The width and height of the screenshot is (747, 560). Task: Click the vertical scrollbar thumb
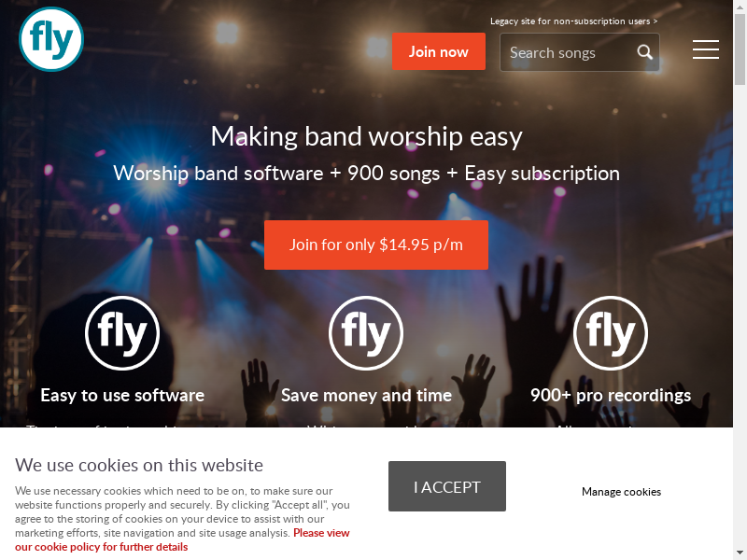pyautogui.click(x=740, y=49)
